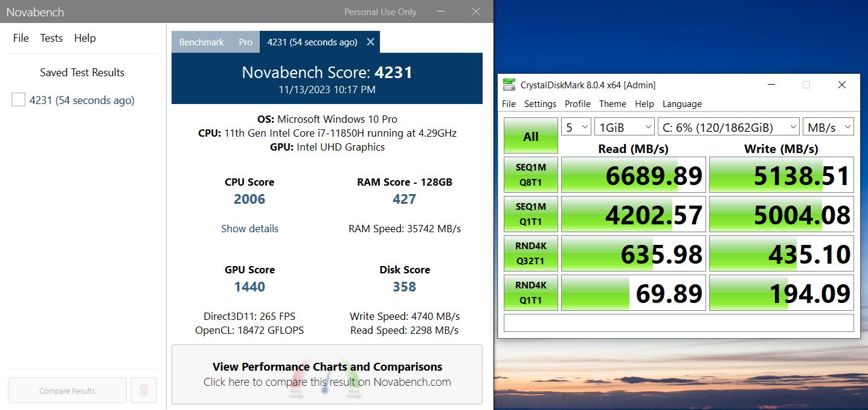Click the RAM Score value 427

pos(404,199)
